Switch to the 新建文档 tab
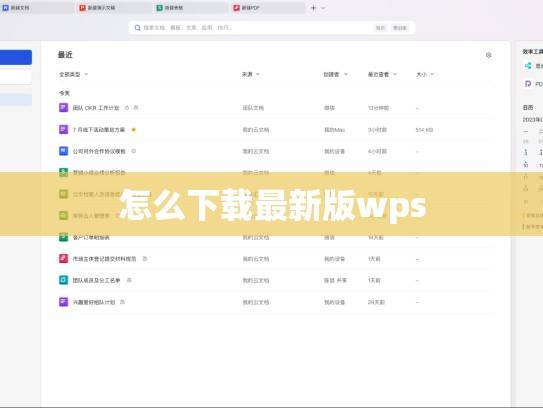The image size is (543, 408). click(x=36, y=8)
